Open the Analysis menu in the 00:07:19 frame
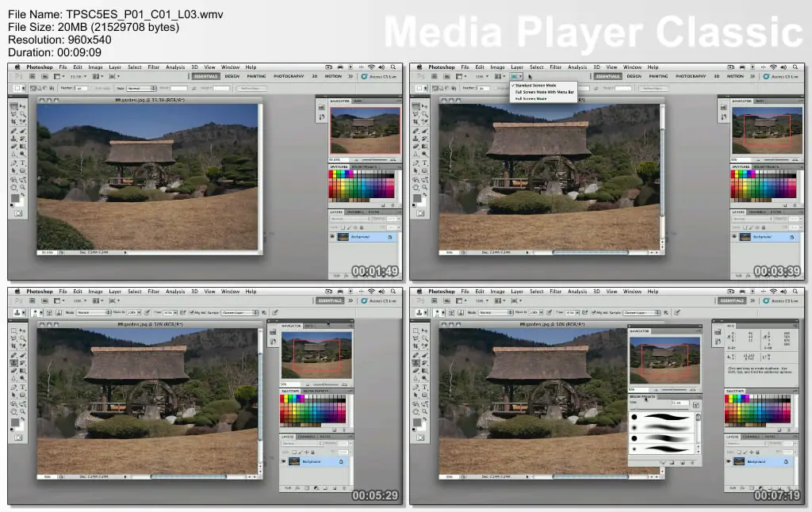 (x=577, y=292)
